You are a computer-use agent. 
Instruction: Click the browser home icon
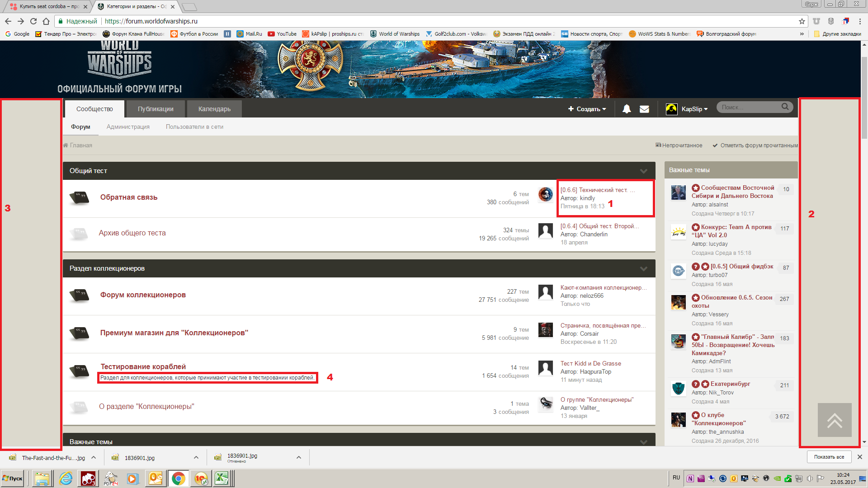tap(46, 21)
